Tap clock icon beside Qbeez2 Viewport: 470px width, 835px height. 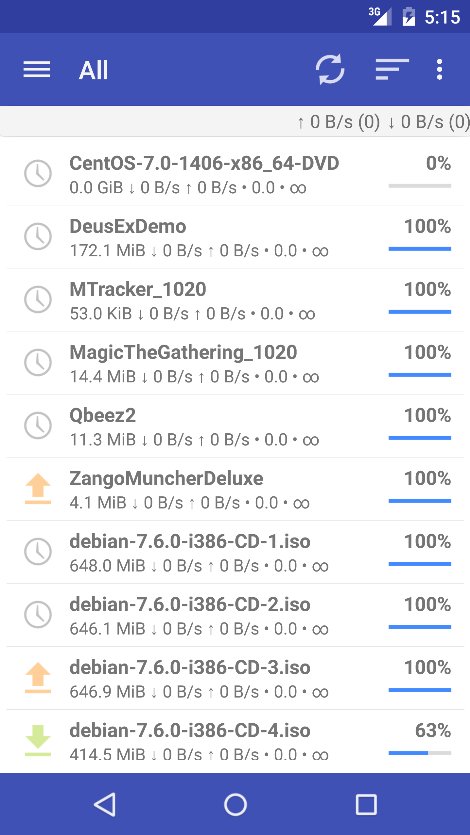38,425
